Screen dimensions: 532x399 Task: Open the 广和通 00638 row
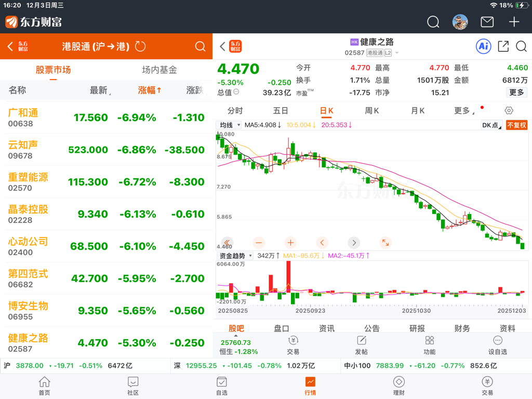(106, 117)
